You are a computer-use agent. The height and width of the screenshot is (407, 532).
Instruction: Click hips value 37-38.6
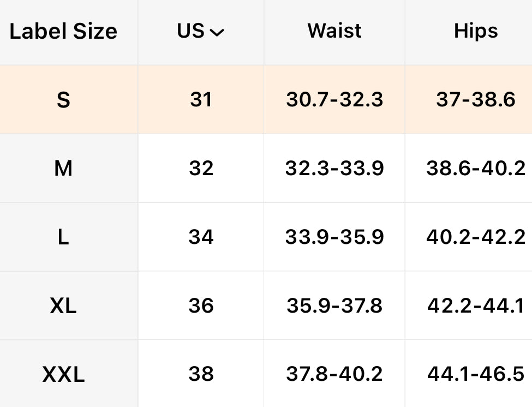click(x=476, y=100)
